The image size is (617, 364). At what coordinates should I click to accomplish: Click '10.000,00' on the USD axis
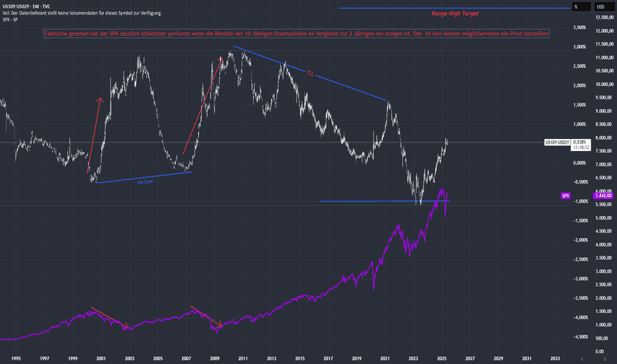click(x=605, y=84)
